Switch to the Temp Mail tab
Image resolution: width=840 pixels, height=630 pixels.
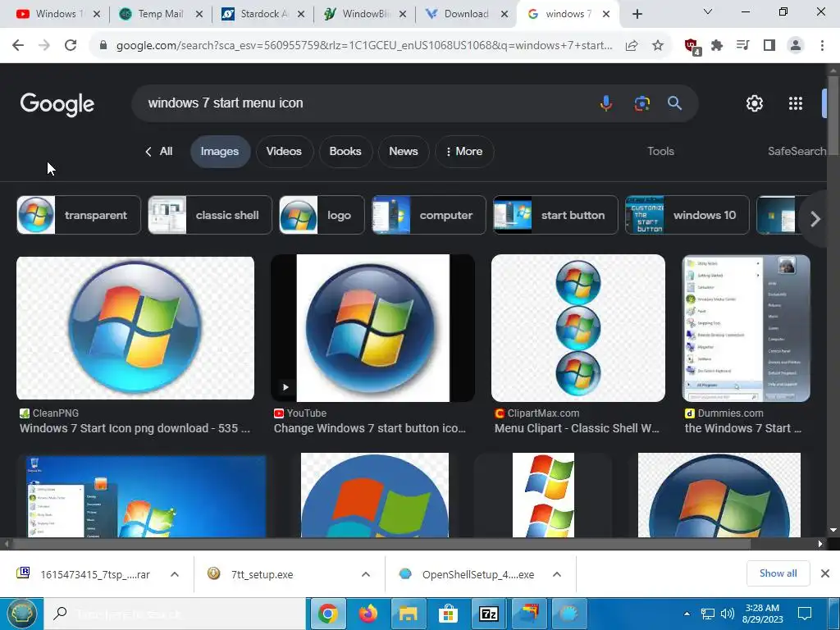(x=160, y=14)
